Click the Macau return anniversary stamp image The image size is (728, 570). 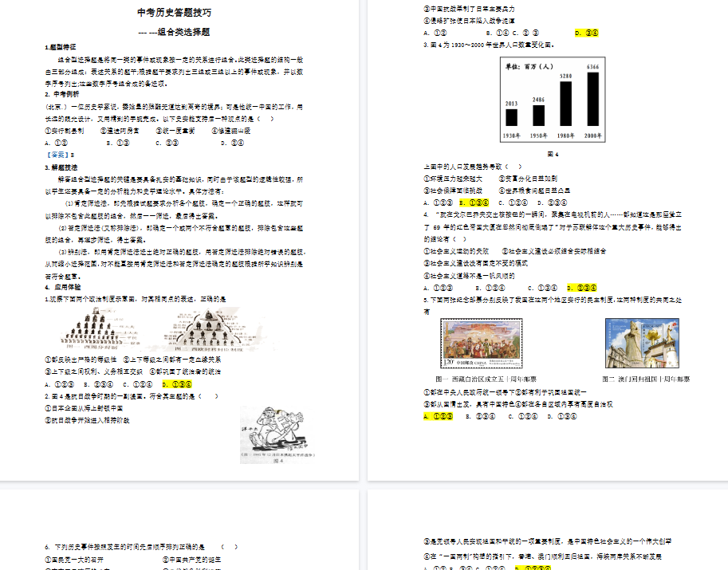[642, 343]
